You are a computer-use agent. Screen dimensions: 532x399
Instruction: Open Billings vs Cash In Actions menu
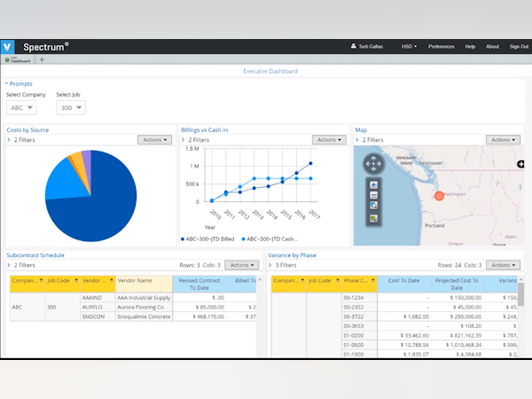point(329,140)
